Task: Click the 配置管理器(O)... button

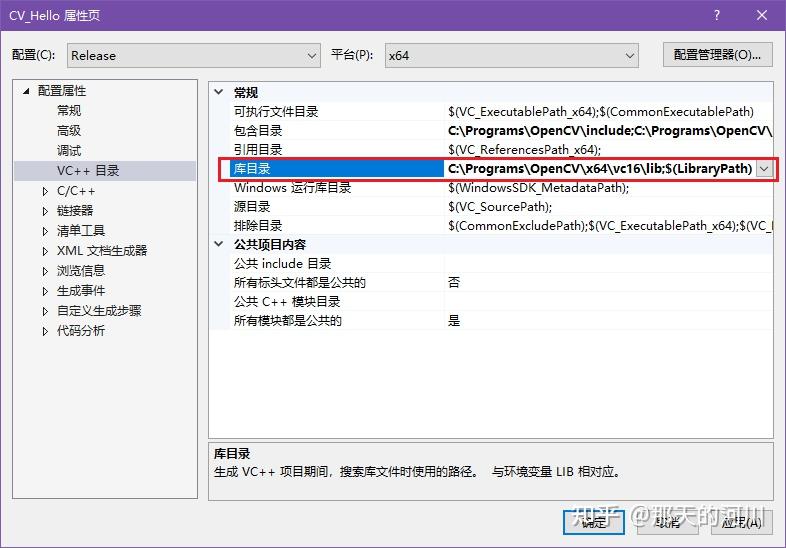Action: click(717, 55)
